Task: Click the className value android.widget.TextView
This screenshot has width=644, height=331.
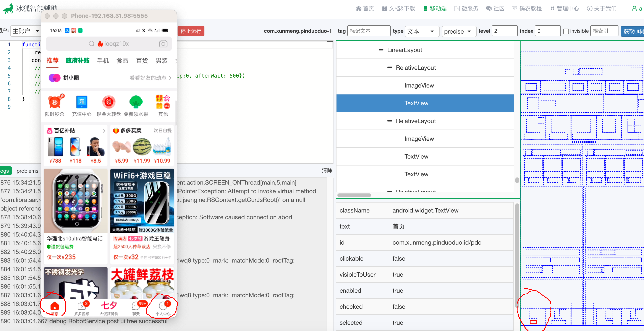Action: tap(425, 211)
